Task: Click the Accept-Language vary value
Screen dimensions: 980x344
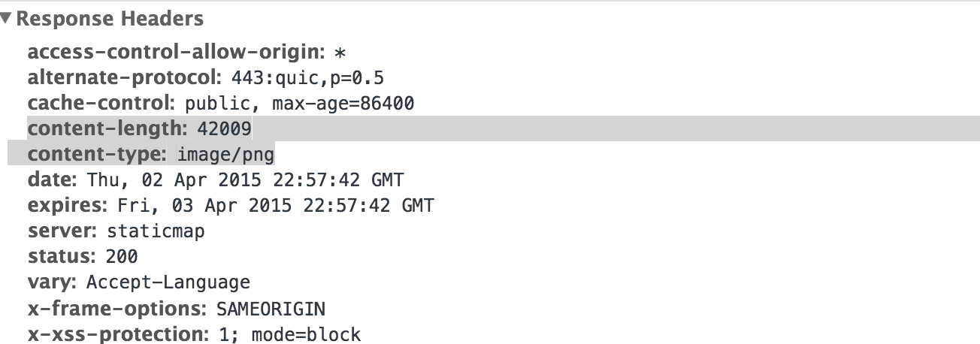Action: tap(168, 282)
